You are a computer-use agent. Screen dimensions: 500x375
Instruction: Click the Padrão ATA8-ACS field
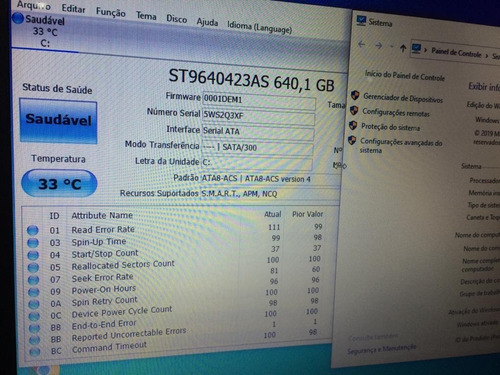(x=270, y=179)
